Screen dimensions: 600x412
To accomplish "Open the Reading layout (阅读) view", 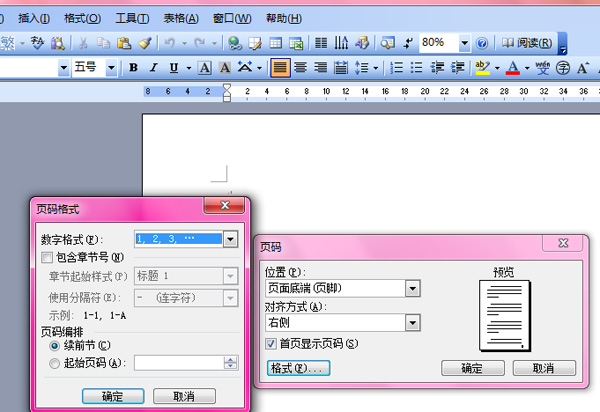I will tap(526, 43).
